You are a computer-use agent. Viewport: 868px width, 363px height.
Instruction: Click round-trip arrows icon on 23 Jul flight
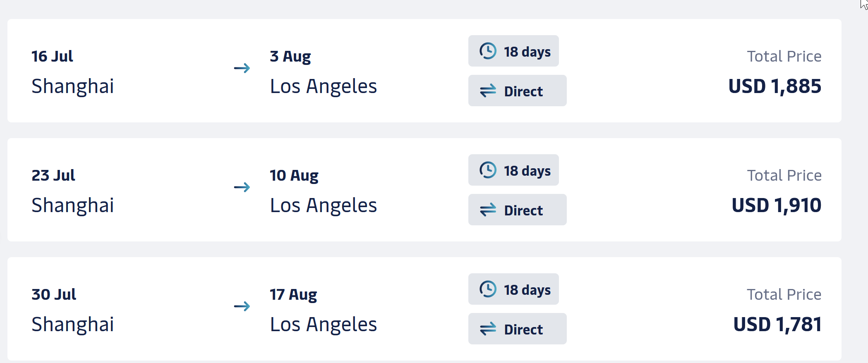click(x=488, y=210)
